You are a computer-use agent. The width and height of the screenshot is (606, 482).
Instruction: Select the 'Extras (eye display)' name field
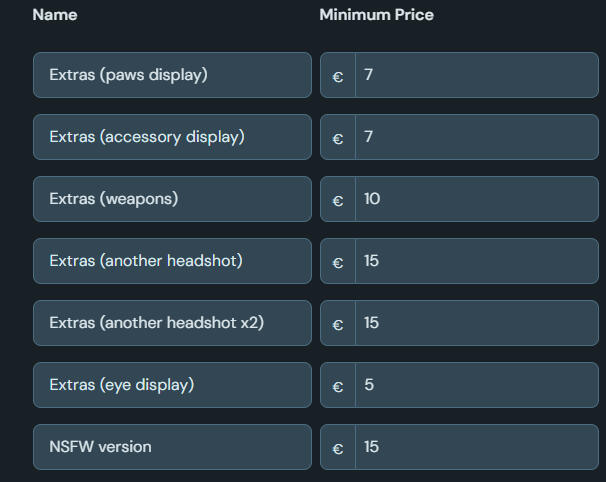pyautogui.click(x=172, y=385)
